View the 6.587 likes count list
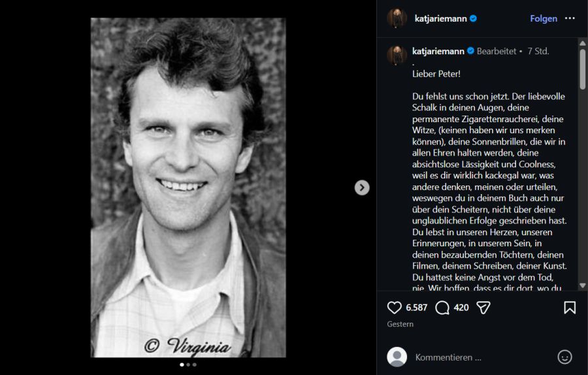Screen dimensions: 588x375 click(x=416, y=308)
